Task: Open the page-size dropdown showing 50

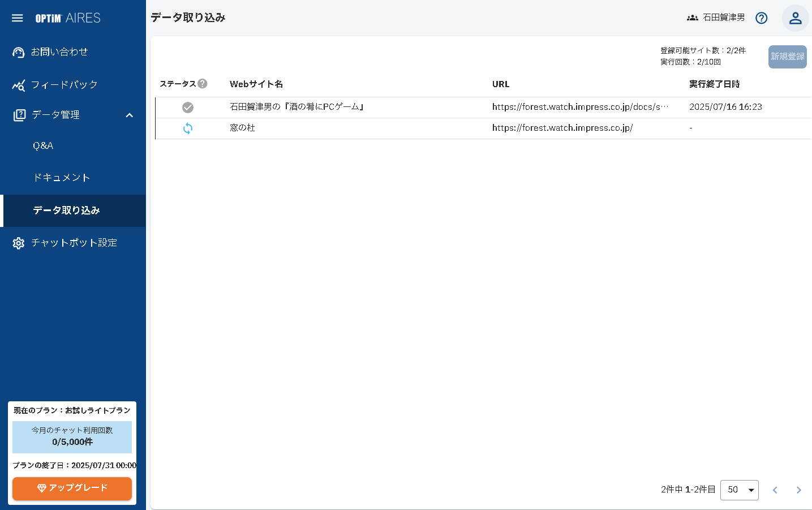Action: (x=739, y=490)
